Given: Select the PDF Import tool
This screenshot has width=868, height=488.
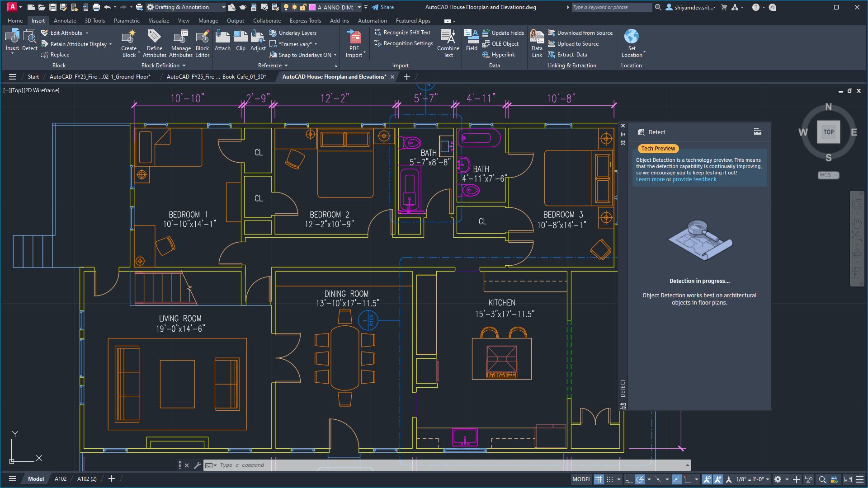Looking at the screenshot, I should click(354, 41).
